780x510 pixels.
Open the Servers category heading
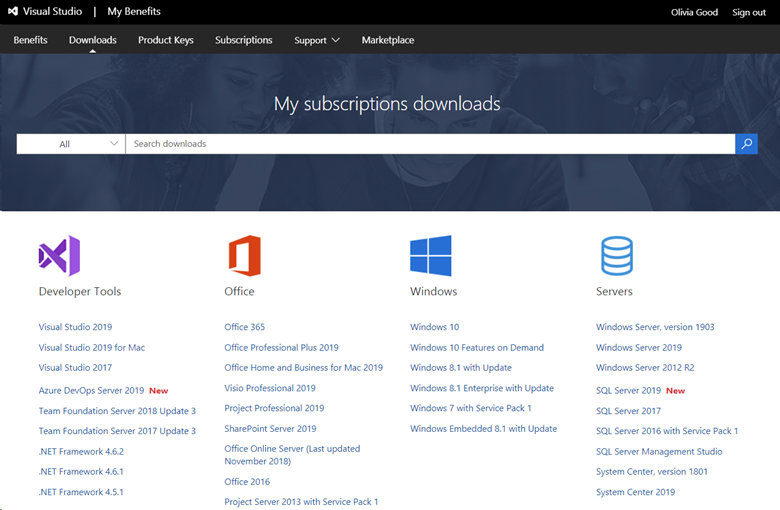pos(614,291)
